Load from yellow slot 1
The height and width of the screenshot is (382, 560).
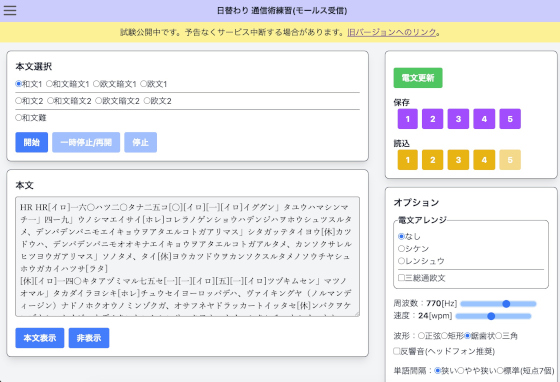pyautogui.click(x=408, y=160)
